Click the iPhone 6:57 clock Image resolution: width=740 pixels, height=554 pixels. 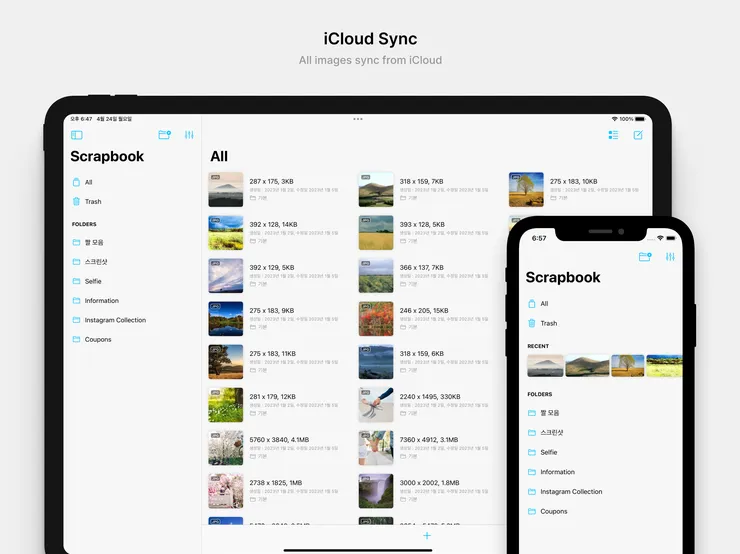coord(539,238)
